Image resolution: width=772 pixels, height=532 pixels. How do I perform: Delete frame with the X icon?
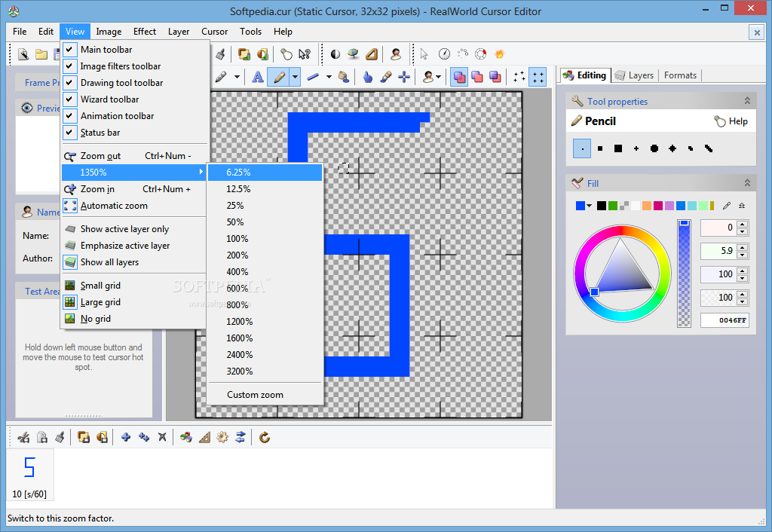pos(162,437)
